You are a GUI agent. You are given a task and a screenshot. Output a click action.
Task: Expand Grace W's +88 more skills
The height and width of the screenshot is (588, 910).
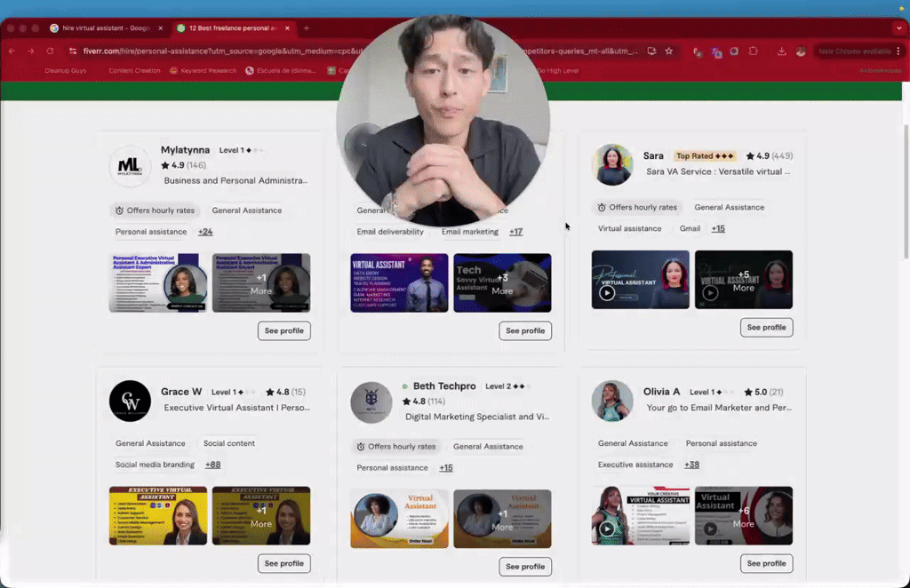(212, 465)
